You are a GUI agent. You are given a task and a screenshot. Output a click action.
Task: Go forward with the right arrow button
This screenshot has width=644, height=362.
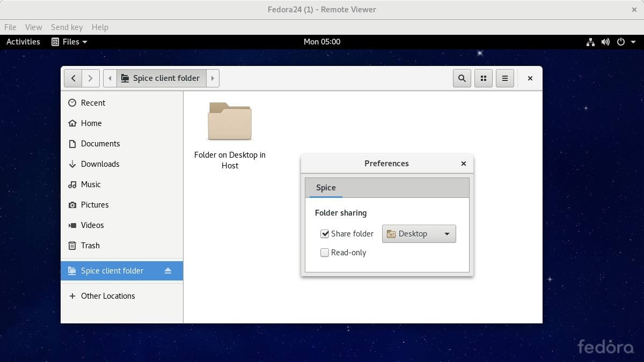91,78
